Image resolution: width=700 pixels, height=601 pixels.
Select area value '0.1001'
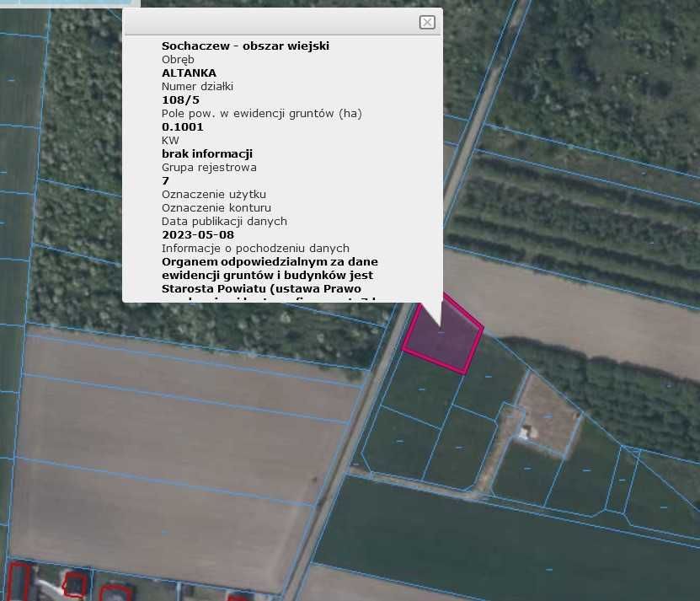click(183, 127)
